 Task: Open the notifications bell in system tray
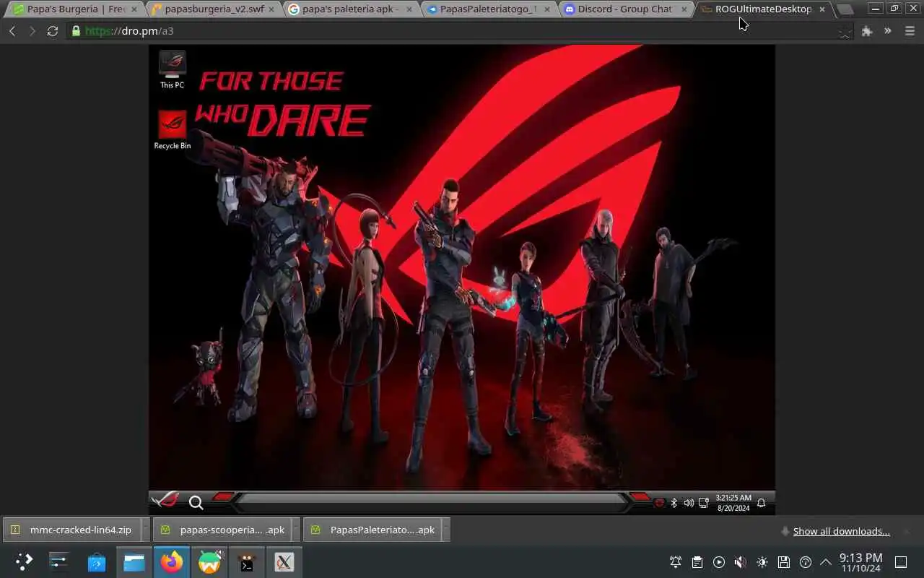[676, 562]
